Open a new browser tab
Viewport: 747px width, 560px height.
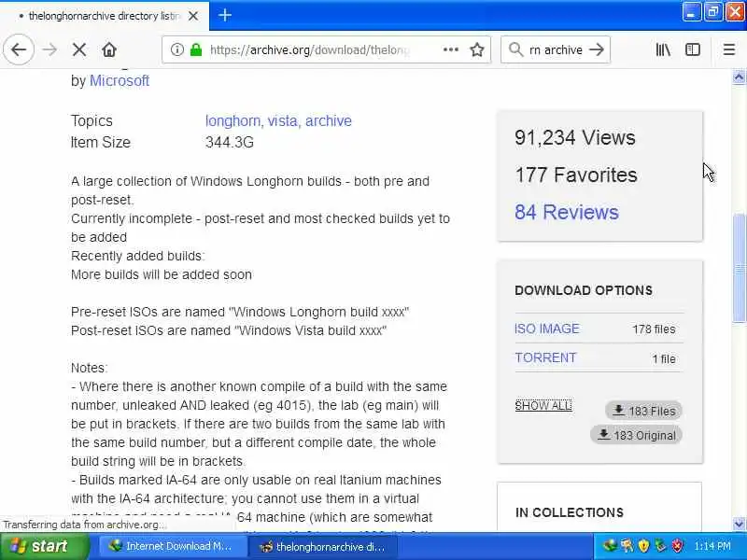click(x=225, y=15)
